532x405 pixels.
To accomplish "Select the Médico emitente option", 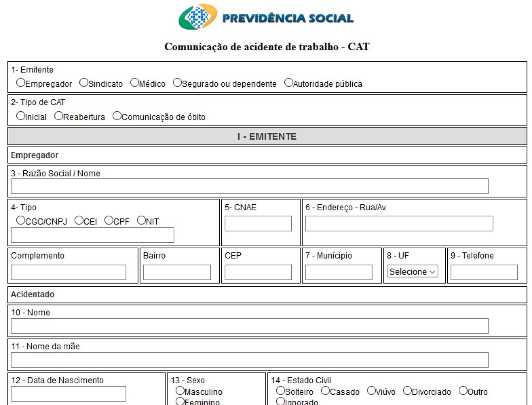I will pos(135,83).
